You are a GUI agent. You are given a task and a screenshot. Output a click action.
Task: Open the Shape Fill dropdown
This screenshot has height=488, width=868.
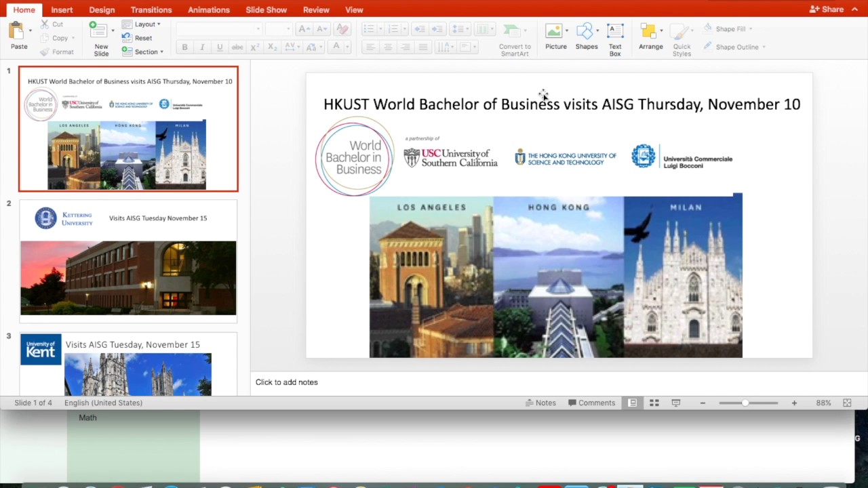[728, 29]
